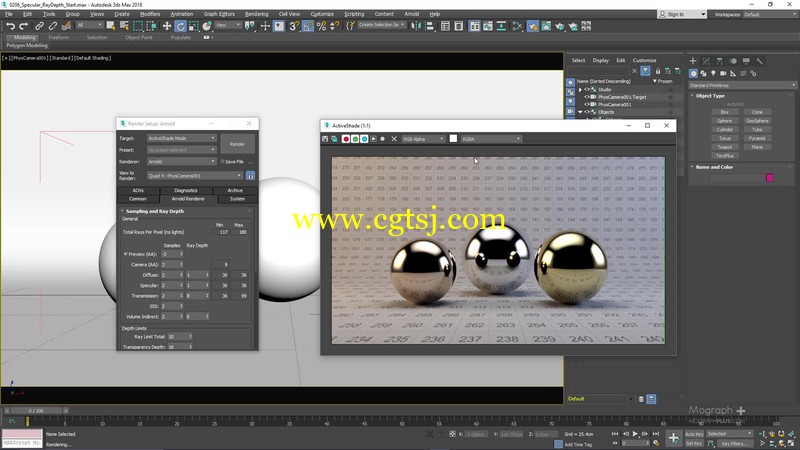Collapse the Objects layer tree

click(580, 112)
